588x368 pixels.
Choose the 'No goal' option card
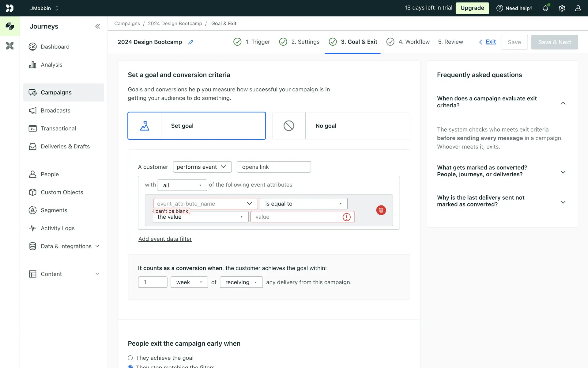point(341,126)
